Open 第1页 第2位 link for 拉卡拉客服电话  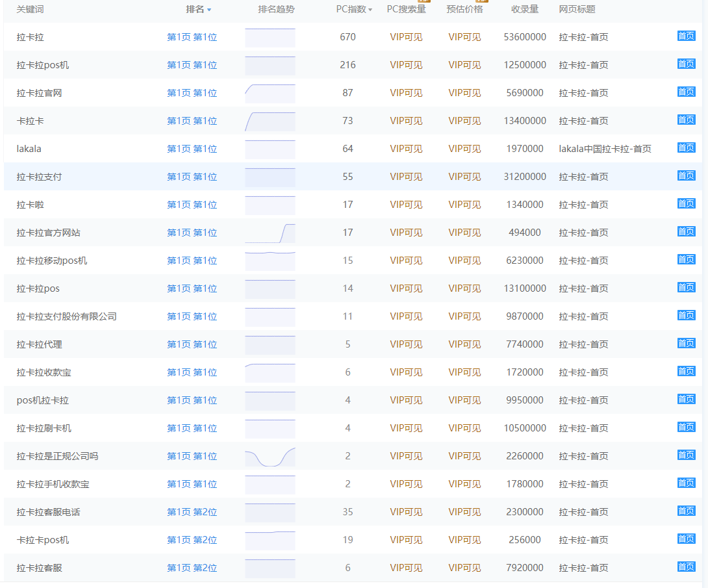(192, 512)
